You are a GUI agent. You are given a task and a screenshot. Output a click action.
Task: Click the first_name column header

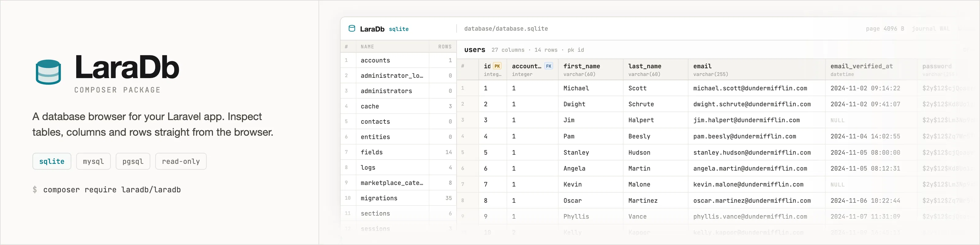tap(591, 70)
